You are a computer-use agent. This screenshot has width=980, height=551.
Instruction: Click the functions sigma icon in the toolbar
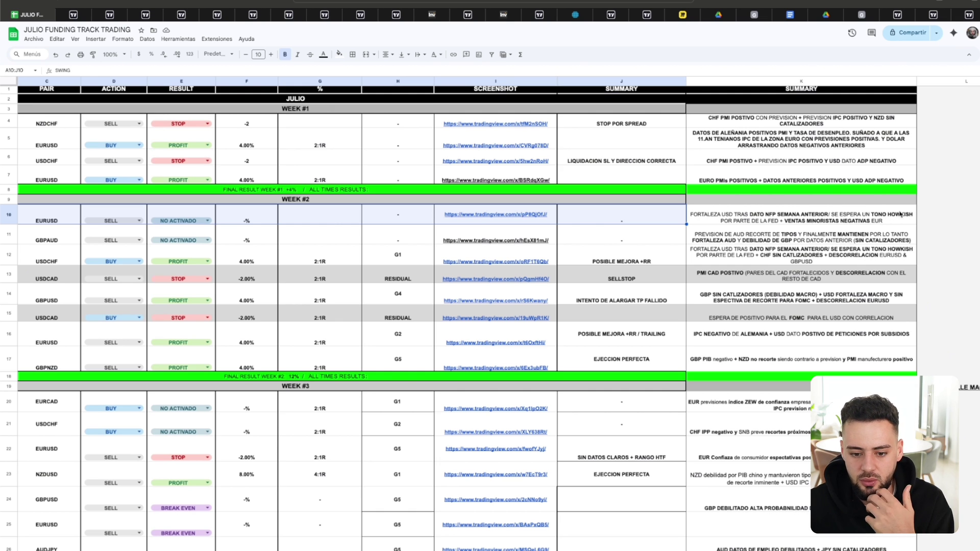coord(520,55)
